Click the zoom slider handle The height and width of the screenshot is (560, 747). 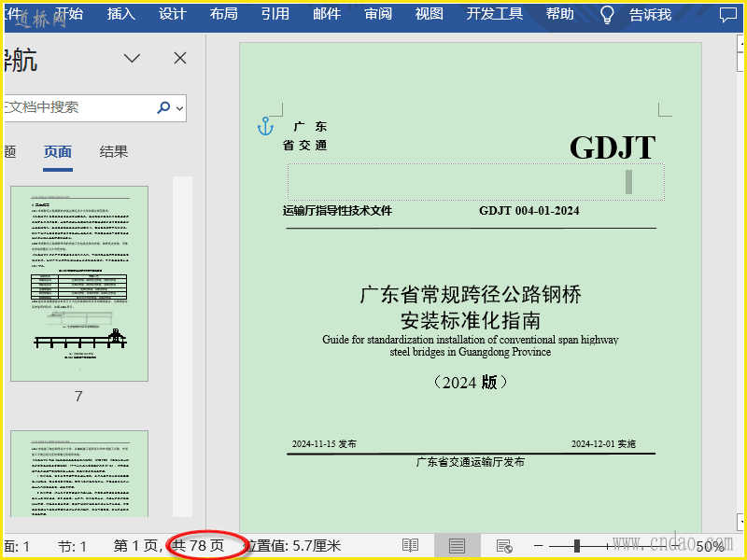(x=577, y=546)
